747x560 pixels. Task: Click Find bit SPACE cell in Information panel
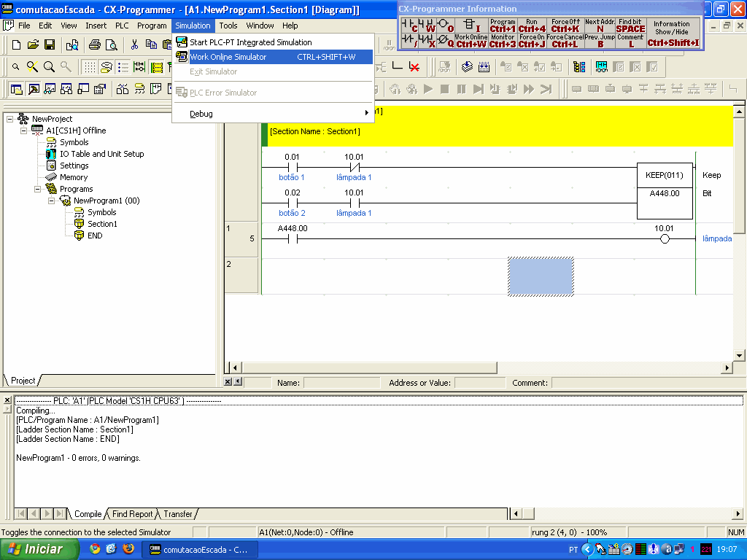pyautogui.click(x=630, y=26)
